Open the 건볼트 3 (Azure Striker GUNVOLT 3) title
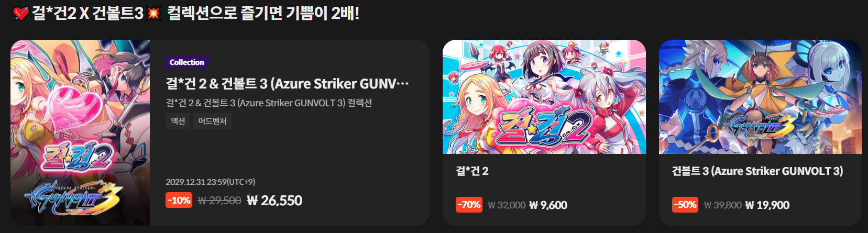 tap(757, 171)
